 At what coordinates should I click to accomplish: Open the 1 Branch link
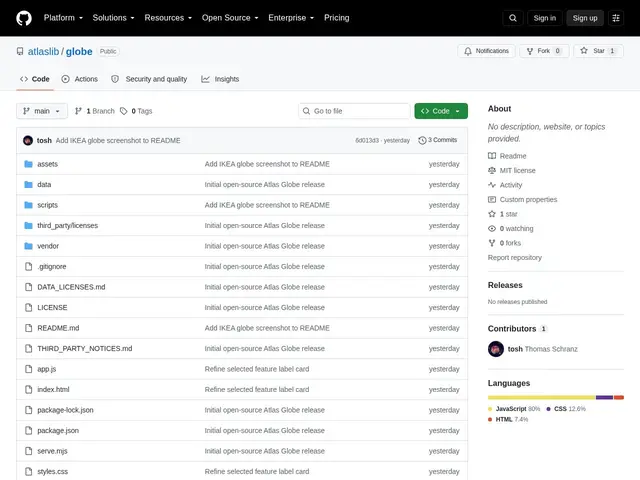(x=95, y=111)
